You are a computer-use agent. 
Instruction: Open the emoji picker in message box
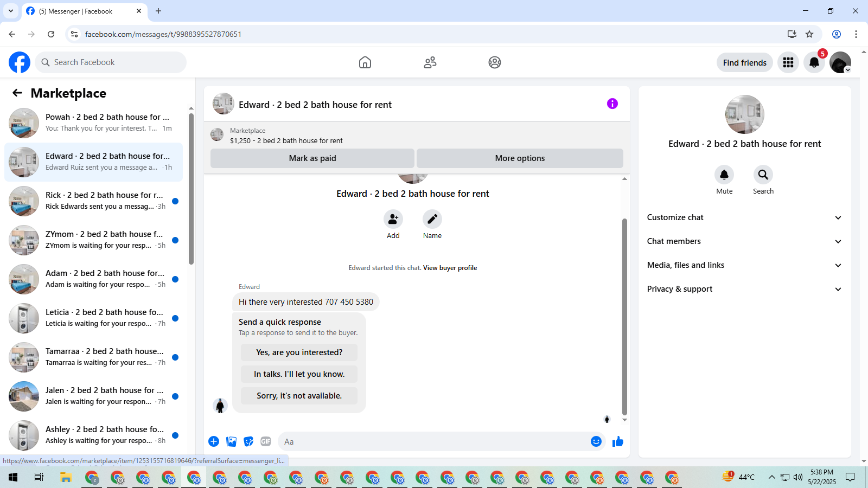pyautogui.click(x=596, y=441)
